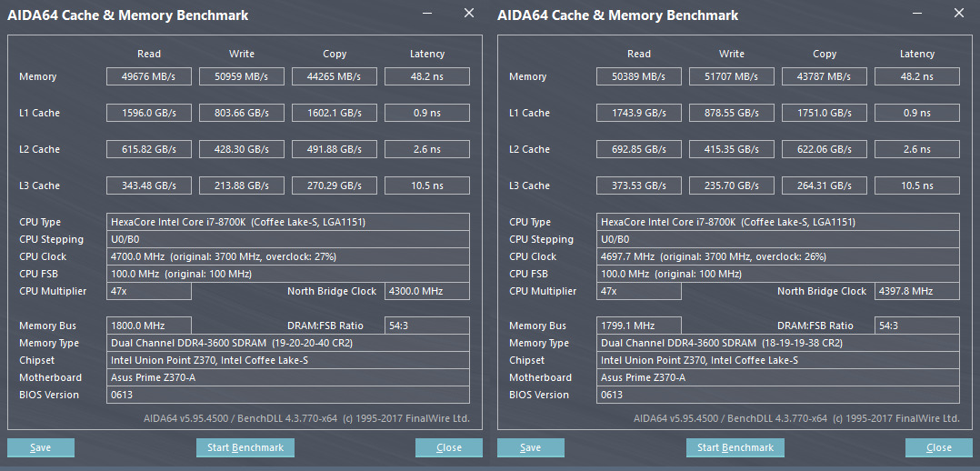Image resolution: width=980 pixels, height=471 pixels.
Task: Click the Close button in the left window
Action: (449, 447)
